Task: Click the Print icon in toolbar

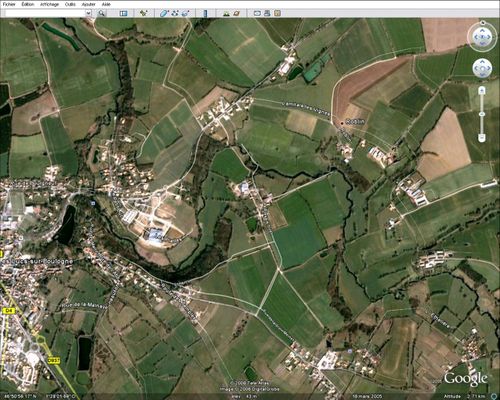Action: pyautogui.click(x=267, y=13)
